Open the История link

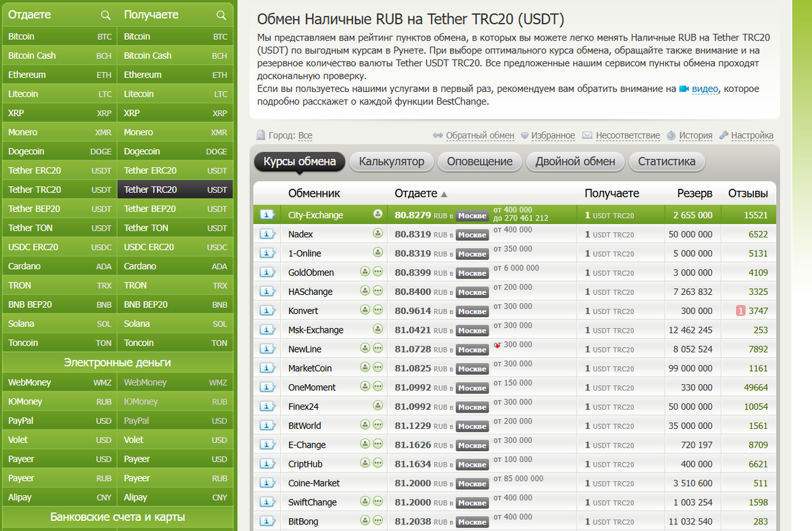pyautogui.click(x=696, y=135)
